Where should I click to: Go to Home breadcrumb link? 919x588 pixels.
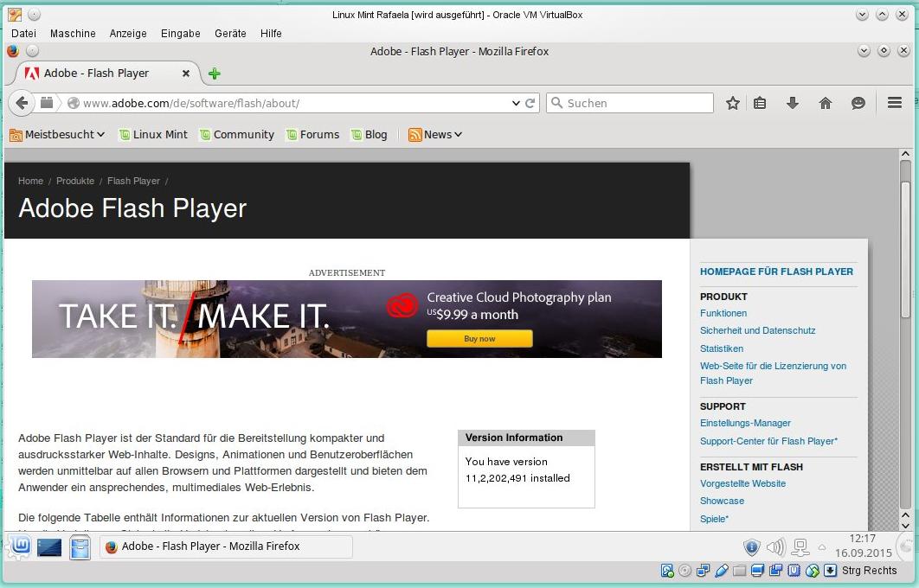[x=30, y=181]
